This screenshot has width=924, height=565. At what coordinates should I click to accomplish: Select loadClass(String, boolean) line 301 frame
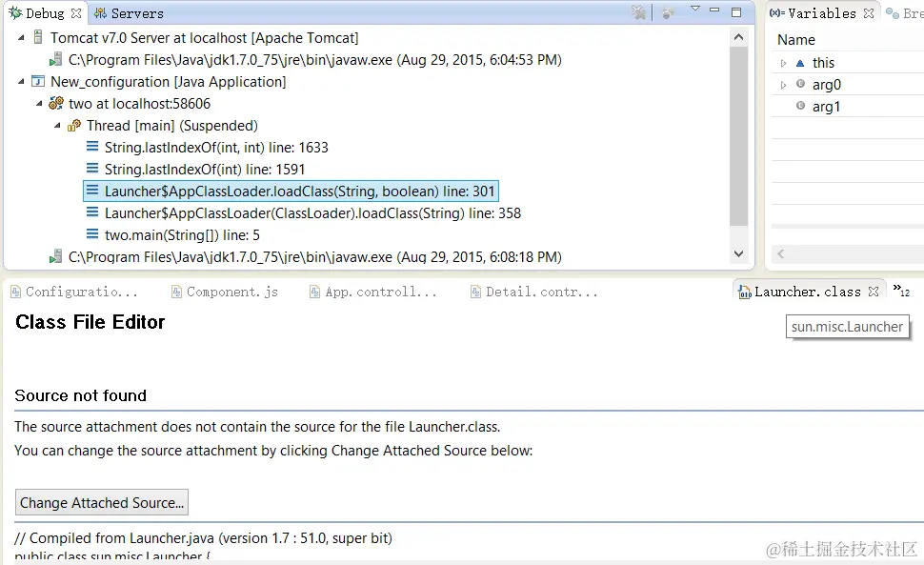tap(299, 191)
